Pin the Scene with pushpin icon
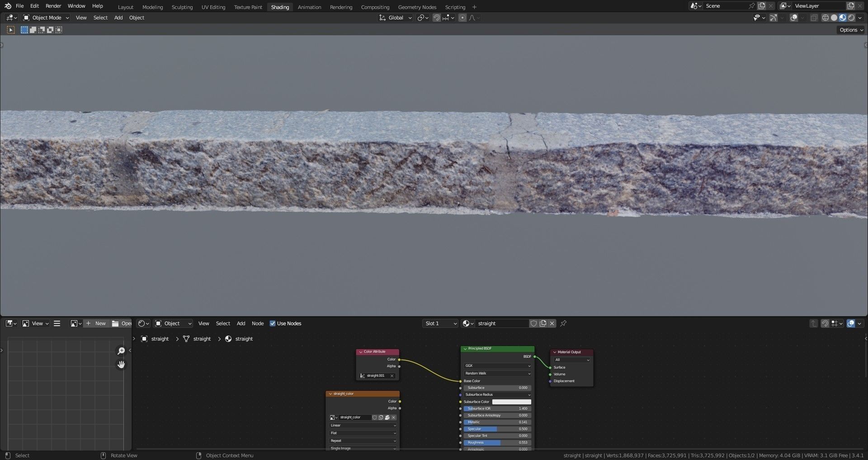 [x=751, y=6]
